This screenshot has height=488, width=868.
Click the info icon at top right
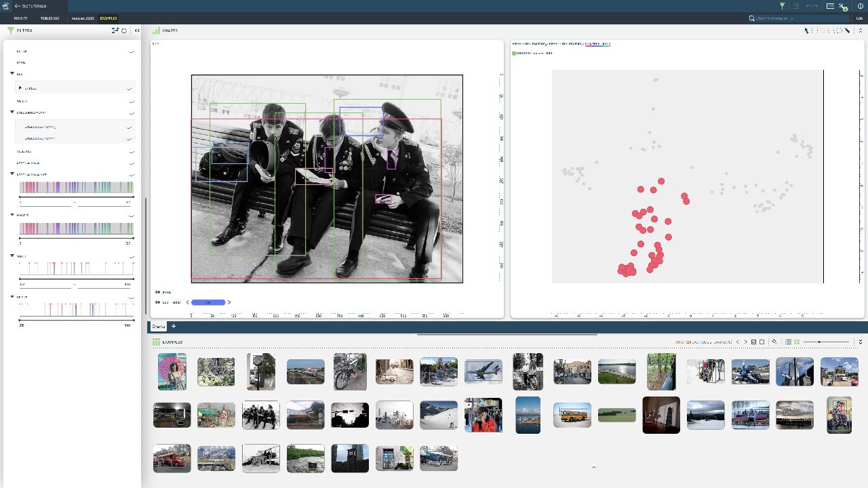861,6
